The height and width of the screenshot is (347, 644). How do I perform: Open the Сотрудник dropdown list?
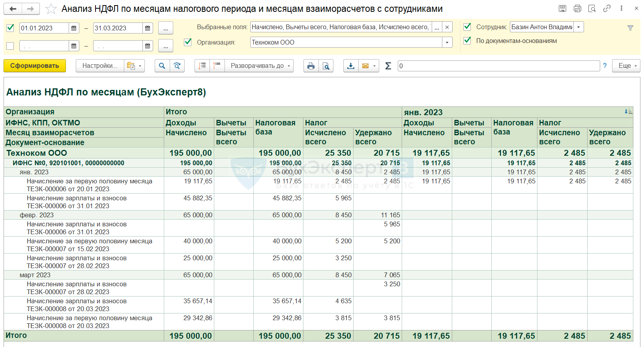pos(578,27)
